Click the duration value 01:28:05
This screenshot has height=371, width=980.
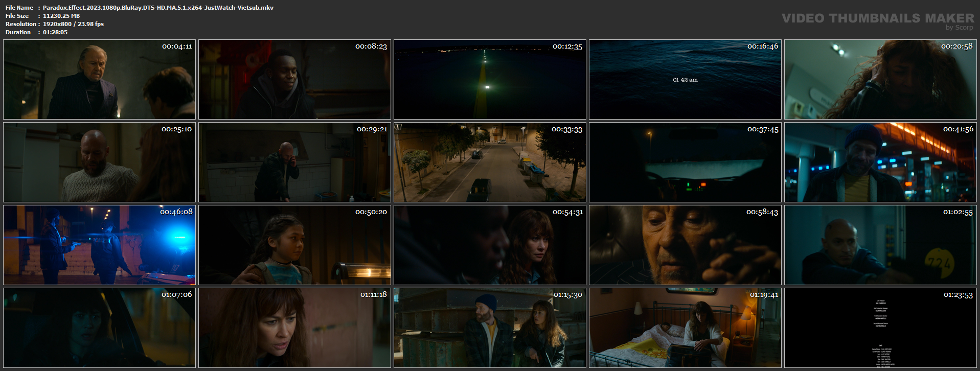coord(55,32)
